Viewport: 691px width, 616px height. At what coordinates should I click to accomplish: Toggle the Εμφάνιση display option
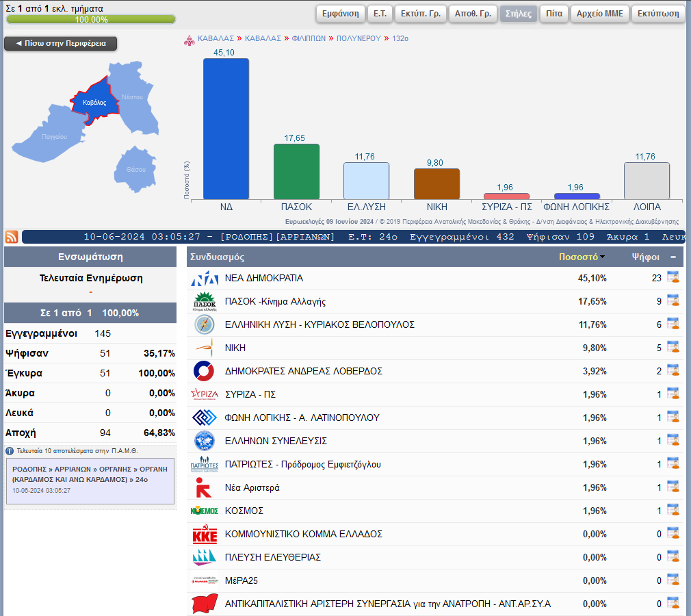point(341,14)
